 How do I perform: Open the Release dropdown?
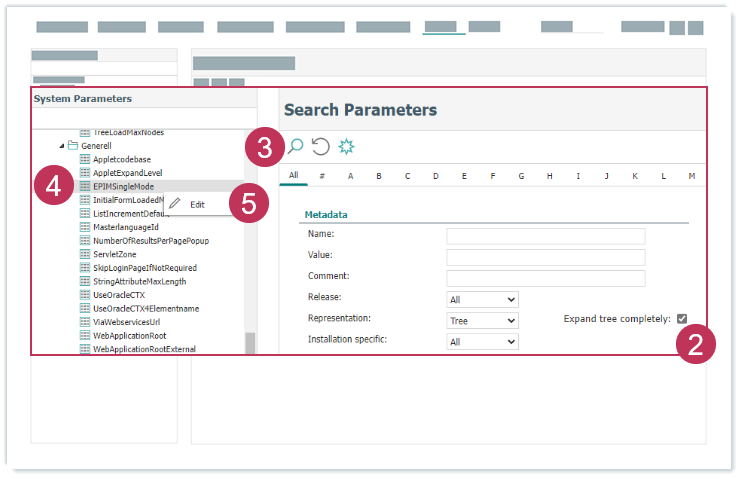pos(482,299)
